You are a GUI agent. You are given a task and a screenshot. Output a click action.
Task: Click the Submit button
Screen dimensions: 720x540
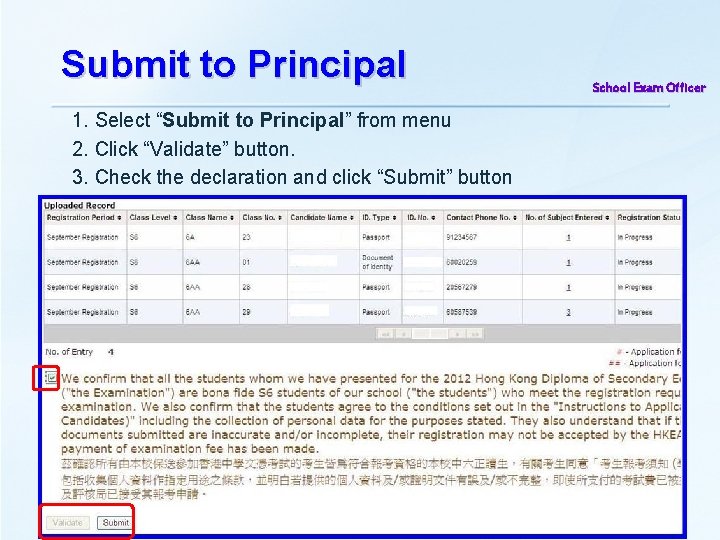[x=115, y=523]
